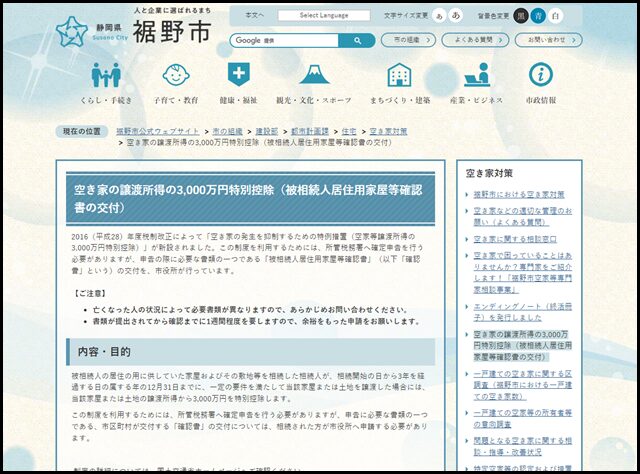Select the 健康・福祉 menu label
The image size is (640, 474).
(238, 100)
